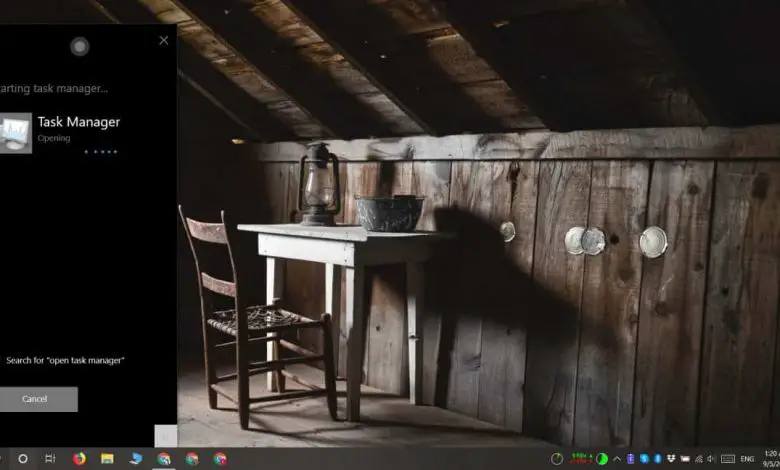The width and height of the screenshot is (780, 470).
Task: Switch input language via ENG indicator
Action: (x=747, y=459)
